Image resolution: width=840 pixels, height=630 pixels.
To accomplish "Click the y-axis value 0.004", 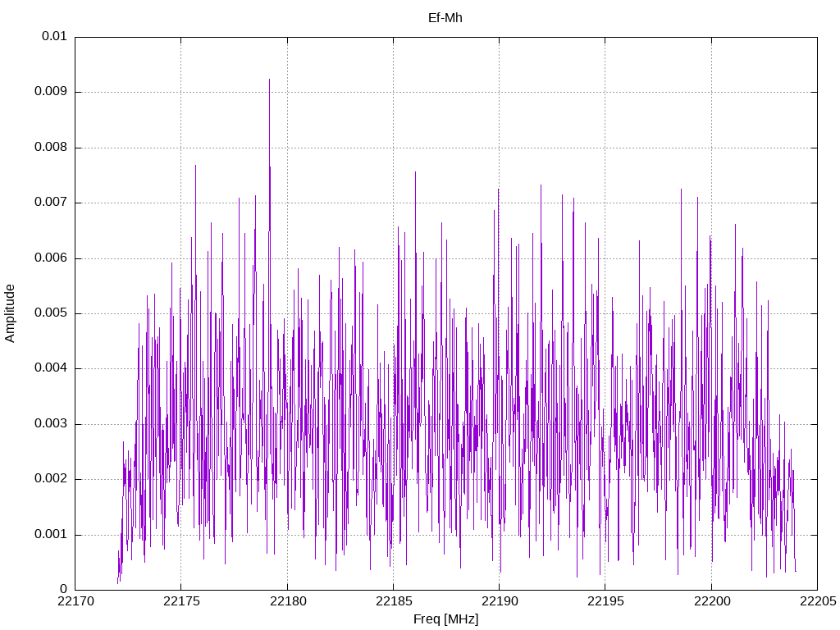I will (x=51, y=367).
